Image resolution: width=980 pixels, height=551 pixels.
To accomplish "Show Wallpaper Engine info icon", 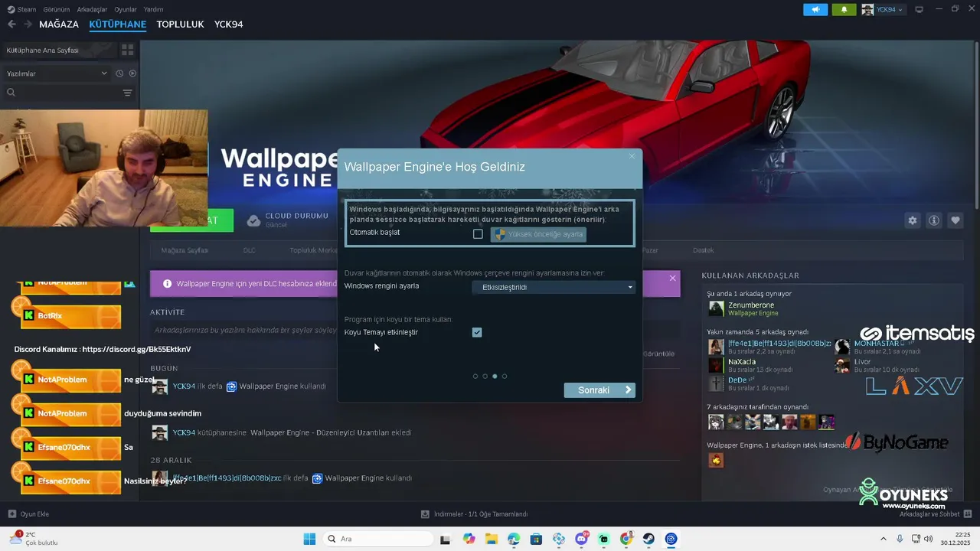I will click(x=933, y=220).
